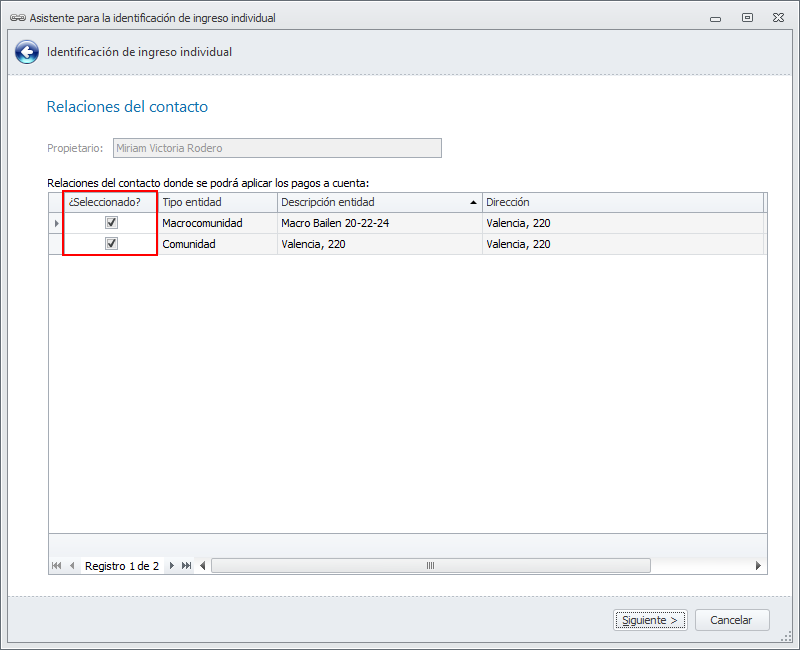Go to previous record in navigator
The image size is (800, 650).
point(72,565)
